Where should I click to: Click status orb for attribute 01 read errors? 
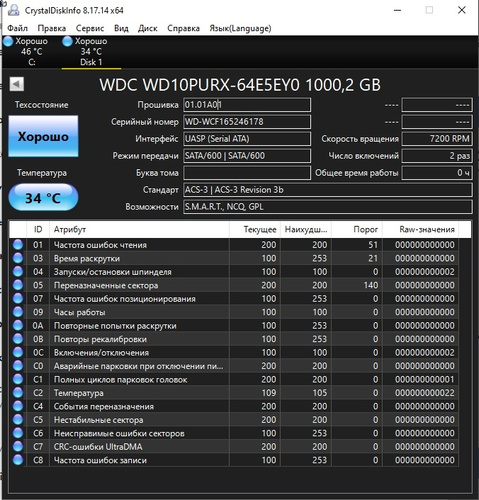(x=18, y=245)
